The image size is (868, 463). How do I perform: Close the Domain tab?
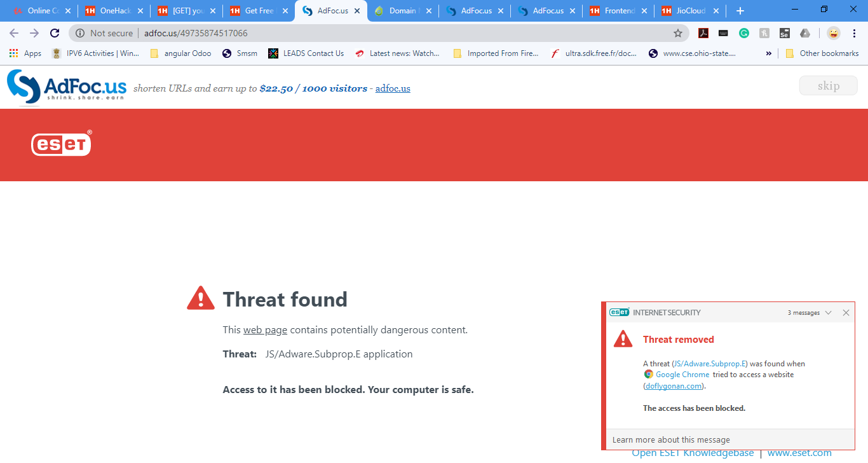click(429, 11)
